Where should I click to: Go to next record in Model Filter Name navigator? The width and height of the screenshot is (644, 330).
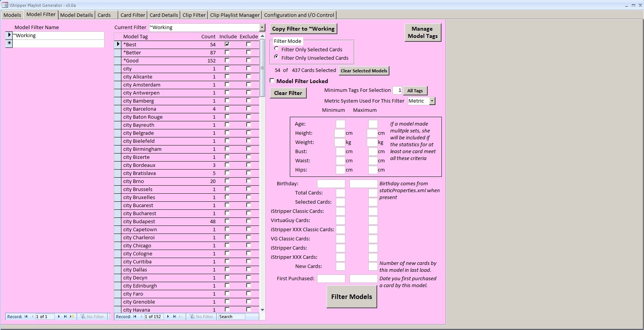tap(59, 317)
